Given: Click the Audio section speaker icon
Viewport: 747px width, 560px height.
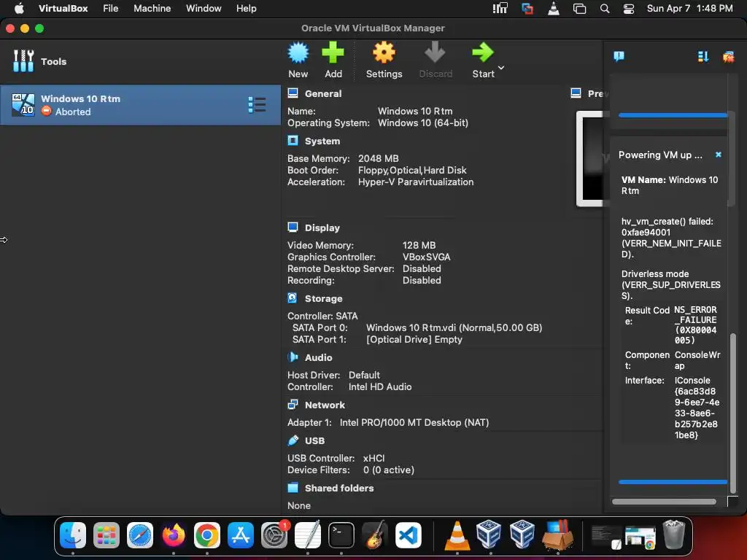Looking at the screenshot, I should [293, 357].
